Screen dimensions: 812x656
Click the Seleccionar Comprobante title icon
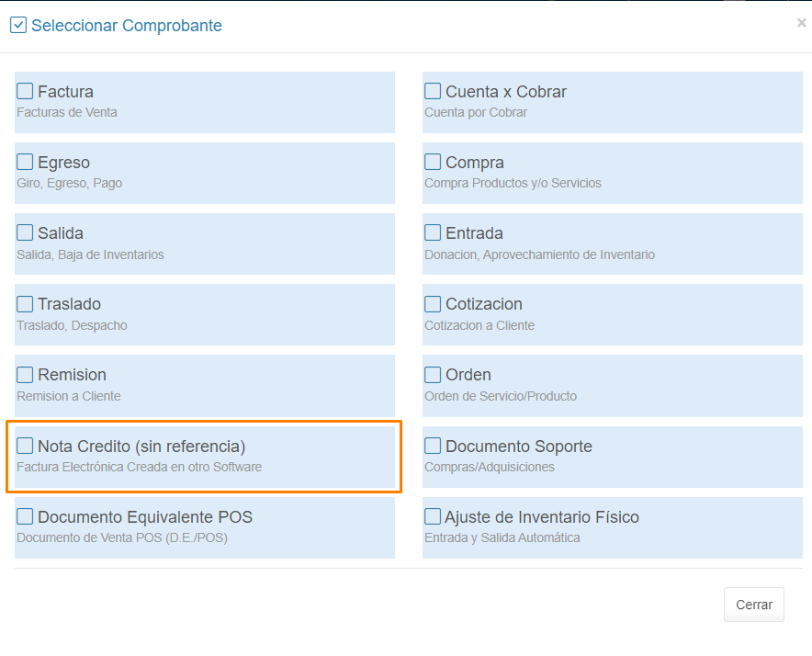pos(18,25)
